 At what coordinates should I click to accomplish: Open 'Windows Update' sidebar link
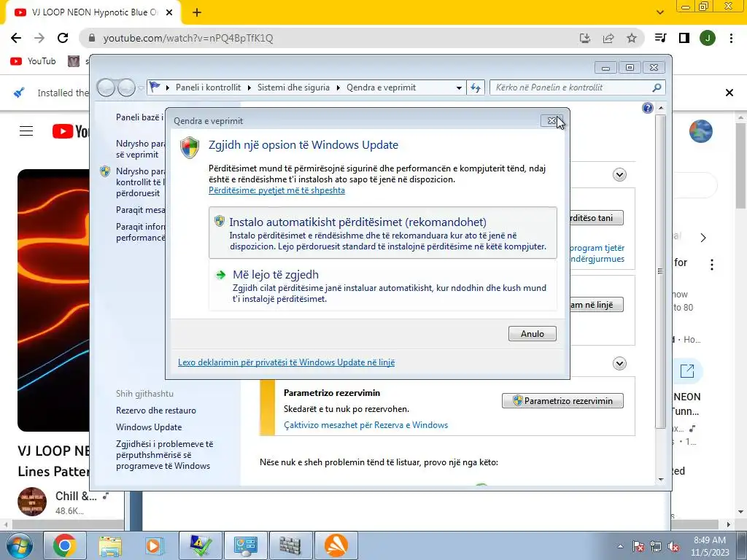[x=149, y=427]
